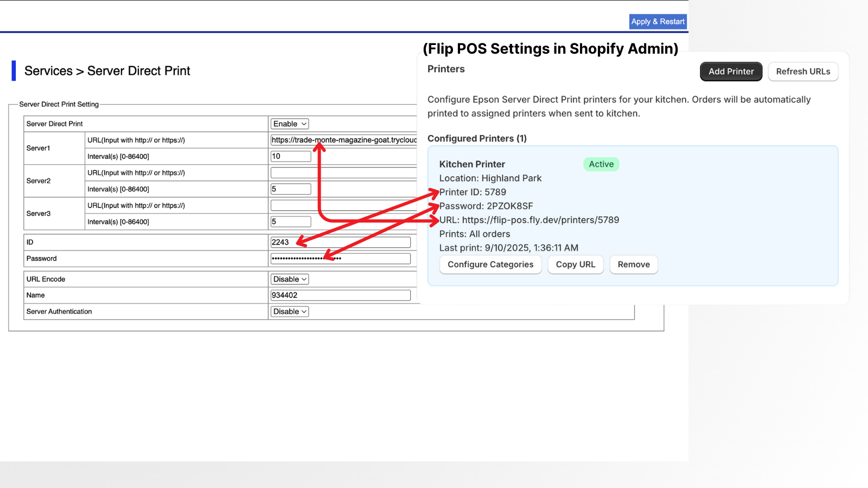
Task: Click the Active status badge
Action: click(601, 164)
